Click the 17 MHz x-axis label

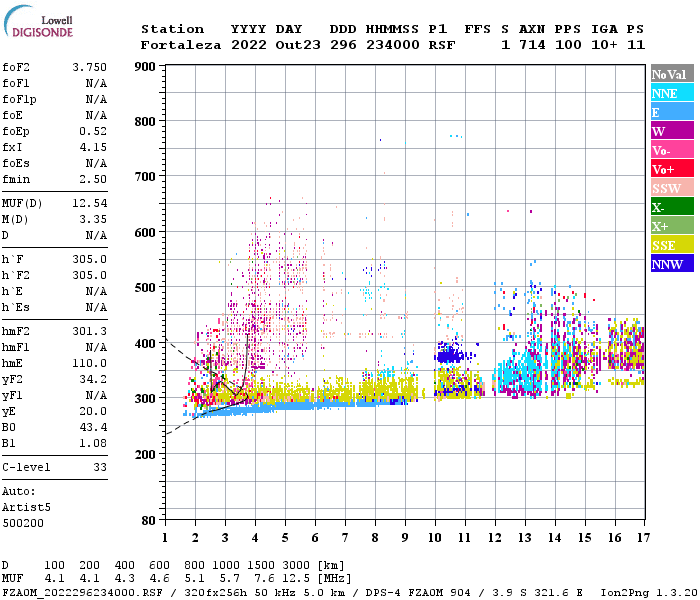[643, 538]
